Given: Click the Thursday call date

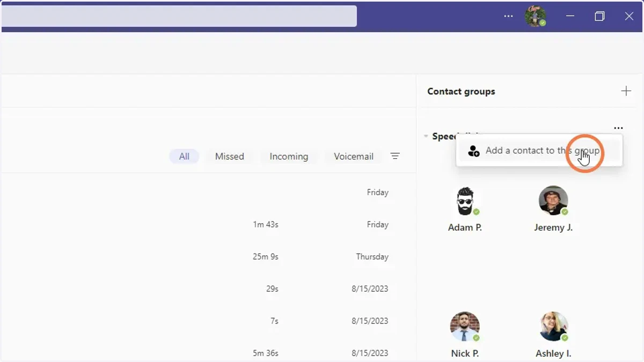Looking at the screenshot, I should (372, 257).
